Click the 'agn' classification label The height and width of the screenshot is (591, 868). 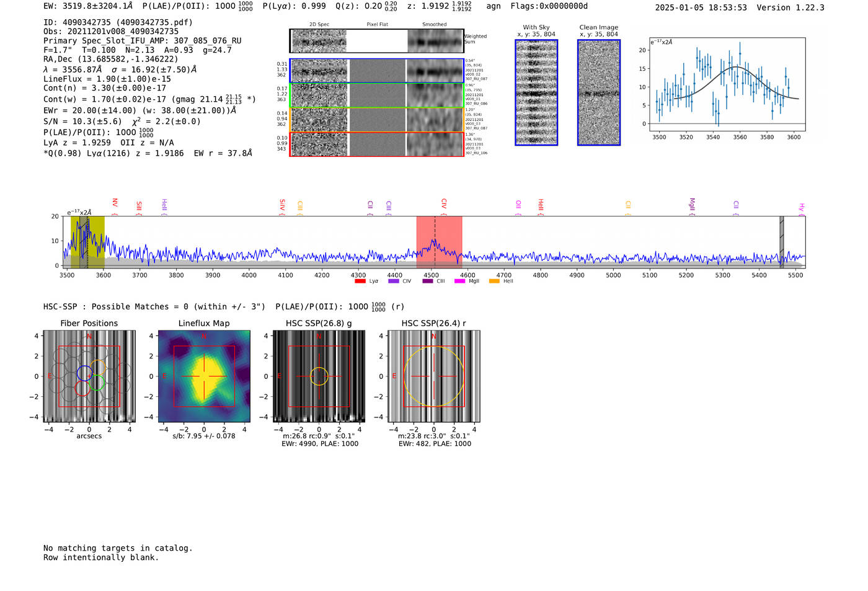494,6
